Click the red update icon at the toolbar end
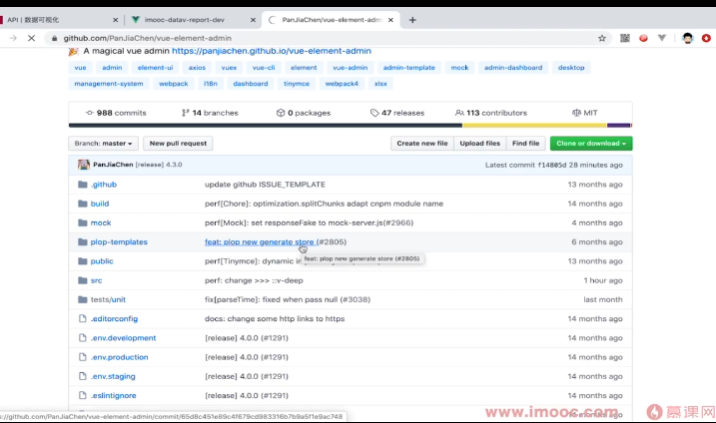Viewport: 716px width, 423px height. click(706, 38)
